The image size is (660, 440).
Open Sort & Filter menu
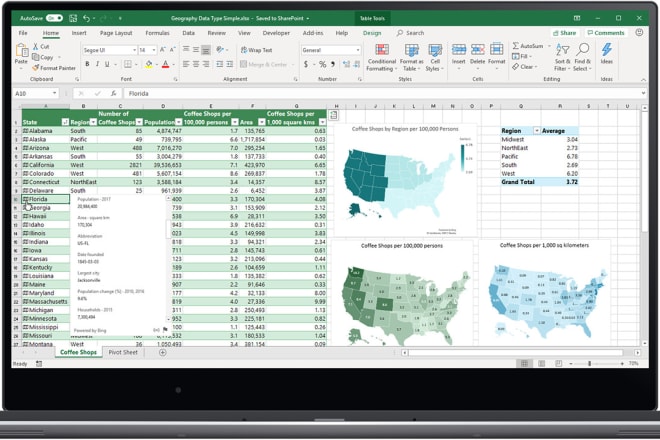pos(562,57)
